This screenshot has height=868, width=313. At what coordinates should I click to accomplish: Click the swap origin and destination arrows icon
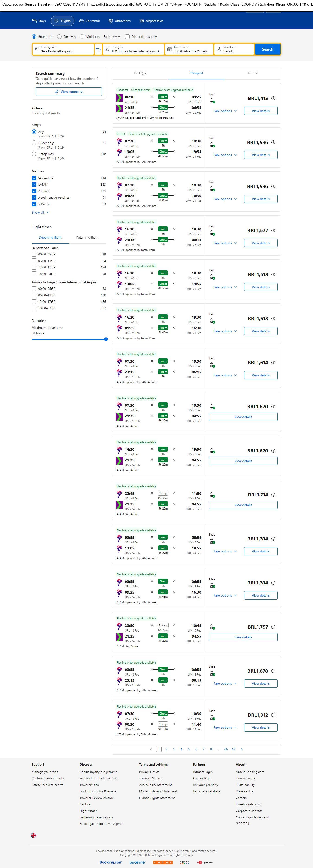point(98,49)
